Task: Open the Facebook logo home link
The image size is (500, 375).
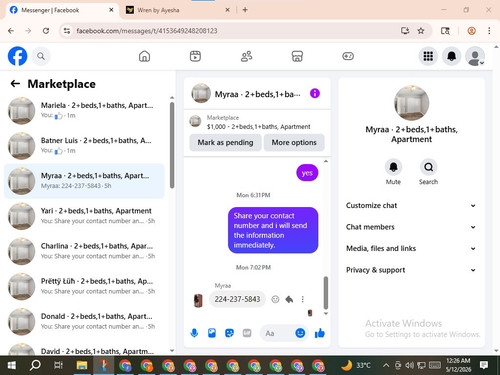Action: [17, 56]
